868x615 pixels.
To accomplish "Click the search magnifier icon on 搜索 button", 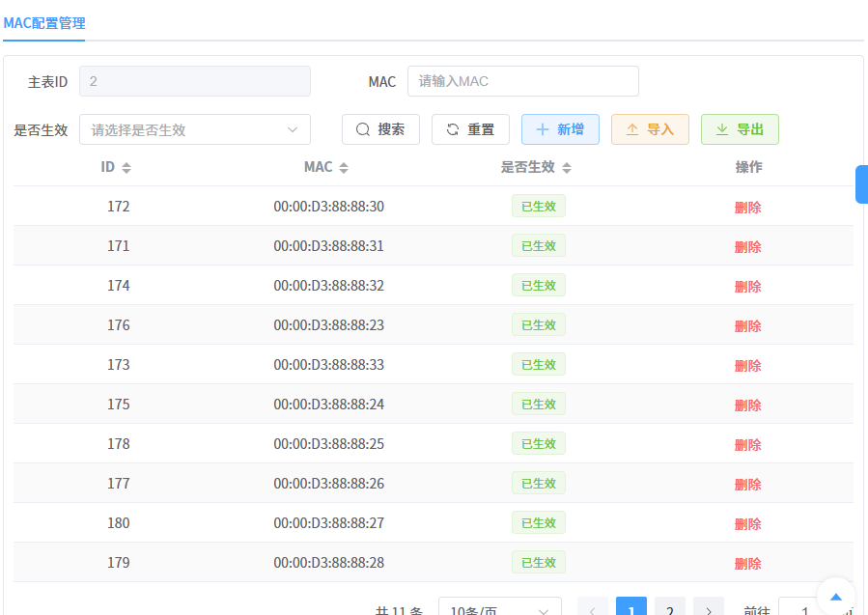I will [365, 128].
